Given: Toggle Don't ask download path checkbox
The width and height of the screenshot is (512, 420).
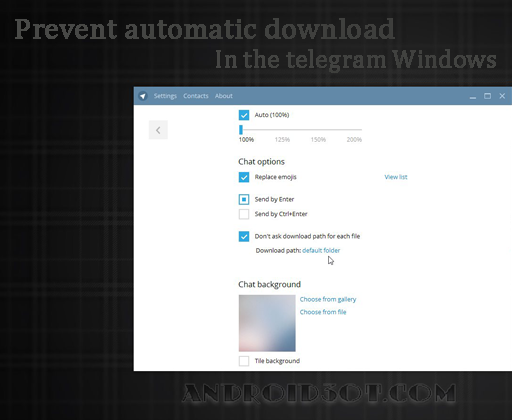Looking at the screenshot, I should (x=244, y=236).
